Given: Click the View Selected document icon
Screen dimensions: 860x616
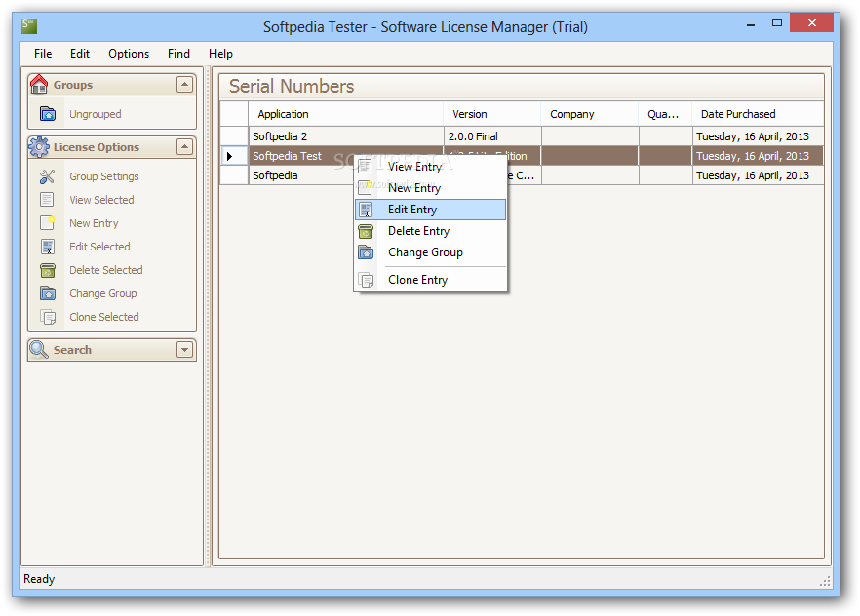Looking at the screenshot, I should [47, 200].
